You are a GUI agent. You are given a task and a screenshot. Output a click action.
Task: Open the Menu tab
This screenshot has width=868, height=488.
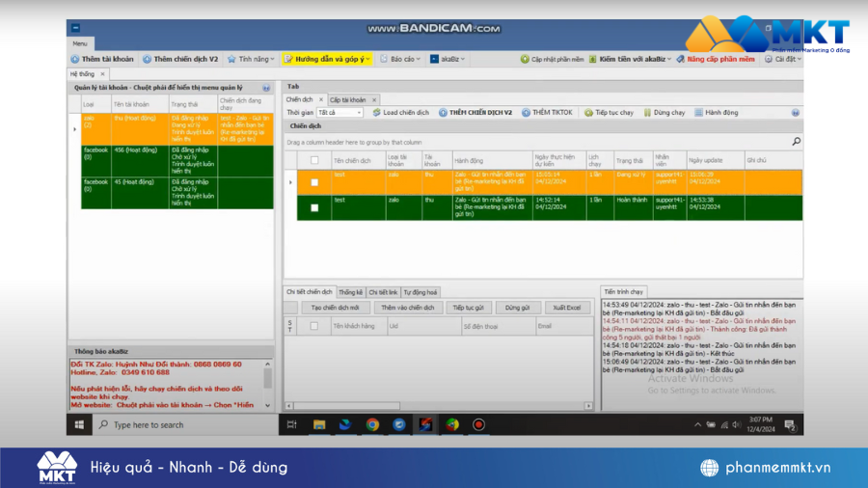tap(80, 43)
